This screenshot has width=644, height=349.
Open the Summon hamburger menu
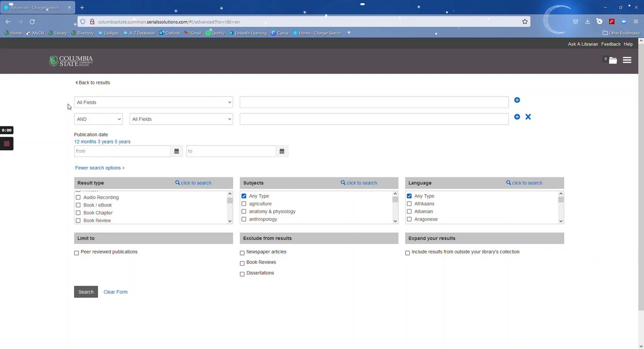(x=627, y=61)
